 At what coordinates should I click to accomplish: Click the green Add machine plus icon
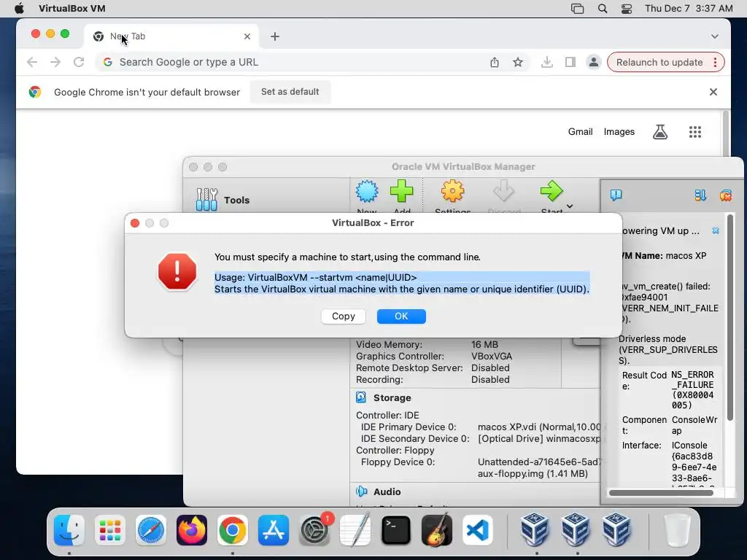402,192
